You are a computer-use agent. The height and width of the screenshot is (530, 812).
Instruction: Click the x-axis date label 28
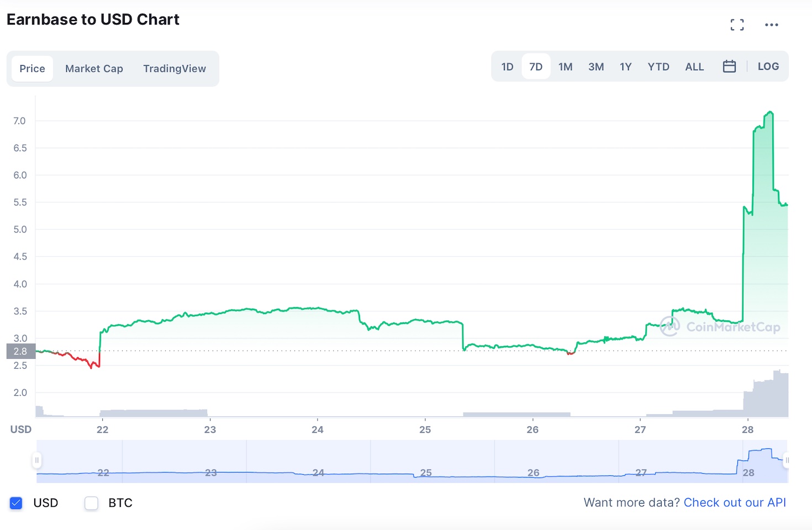point(747,430)
